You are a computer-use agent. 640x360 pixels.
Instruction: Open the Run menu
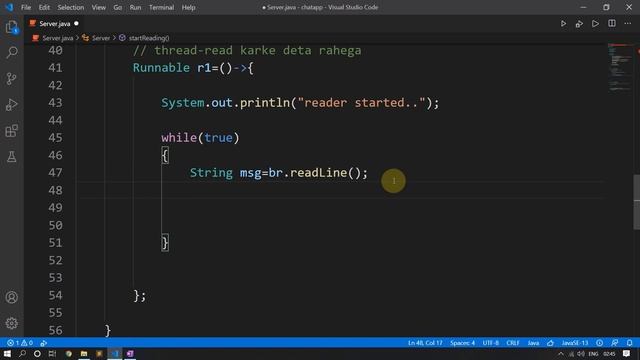(x=135, y=7)
